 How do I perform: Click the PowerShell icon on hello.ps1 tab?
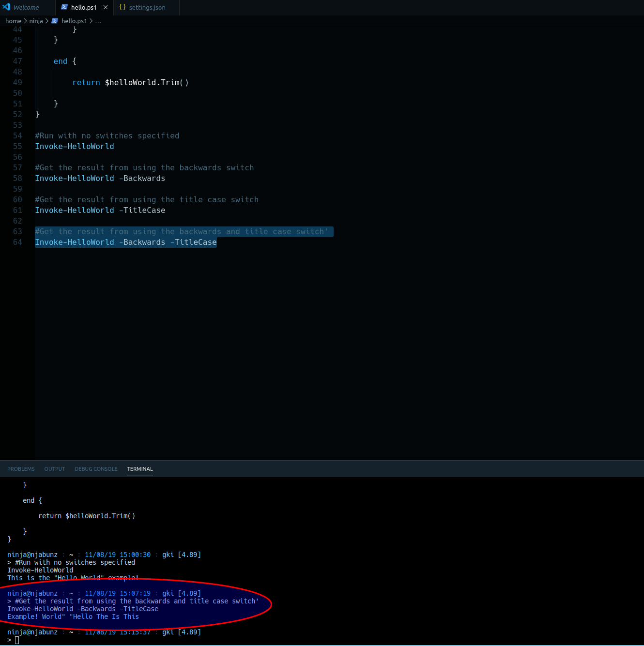point(64,7)
